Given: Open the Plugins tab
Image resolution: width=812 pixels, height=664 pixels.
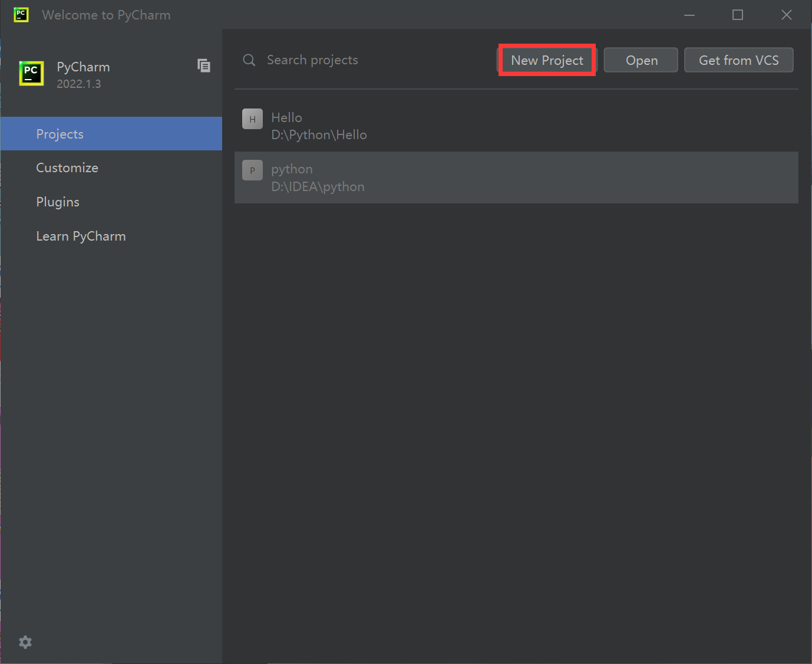Looking at the screenshot, I should click(x=111, y=202).
